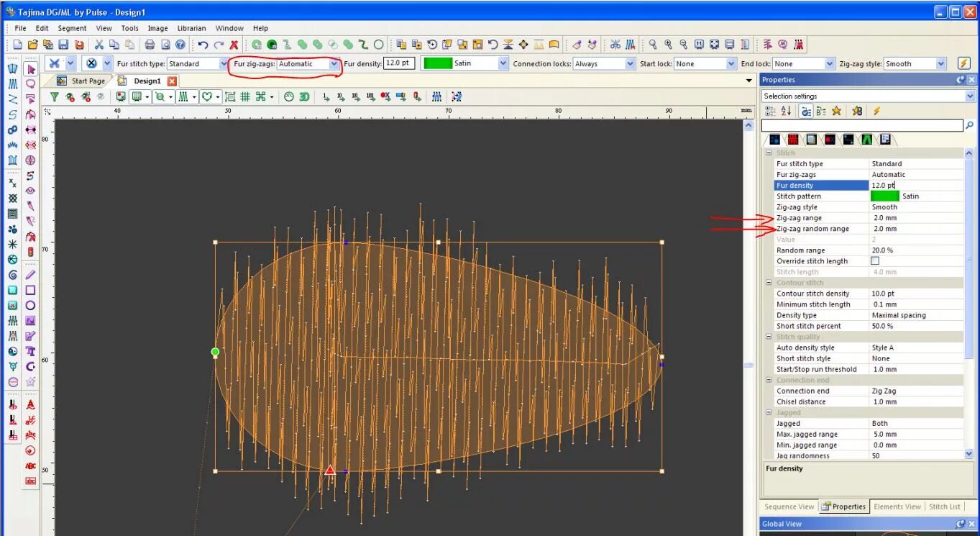Select the arrow Select tool in the left toolbox

coord(31,69)
